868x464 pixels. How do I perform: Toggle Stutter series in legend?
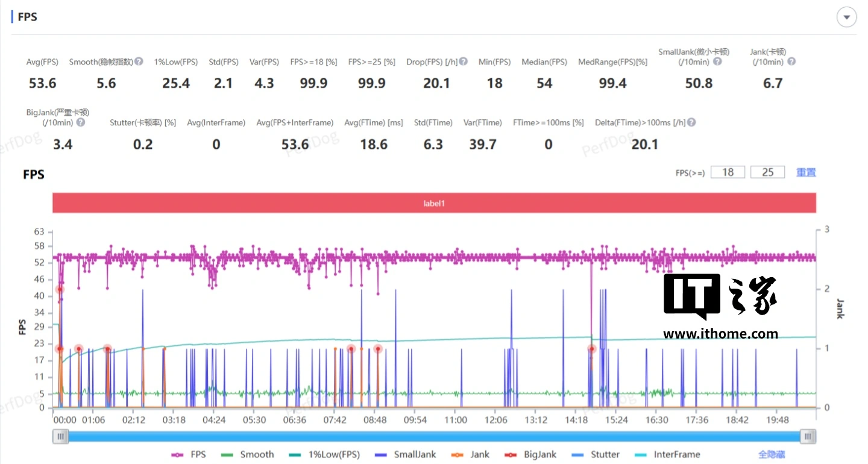click(597, 454)
